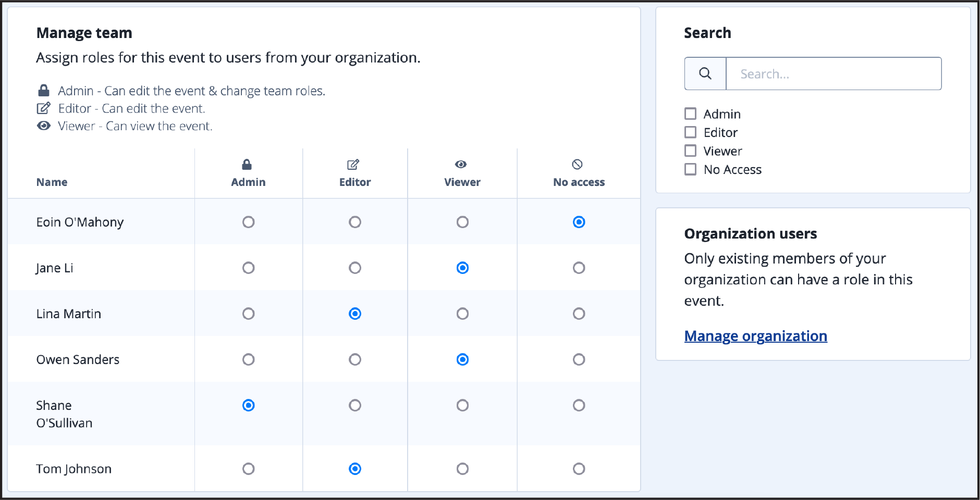Click the name Eoin O'Mahony

coord(80,222)
